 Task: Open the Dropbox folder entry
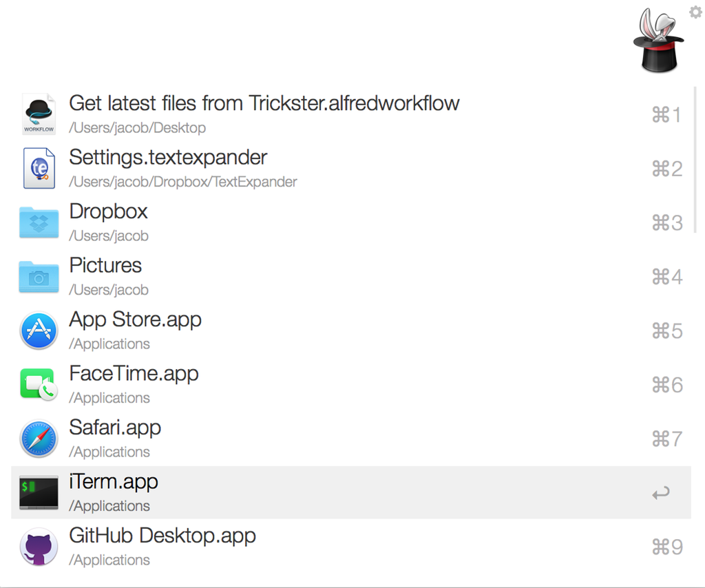coord(108,211)
